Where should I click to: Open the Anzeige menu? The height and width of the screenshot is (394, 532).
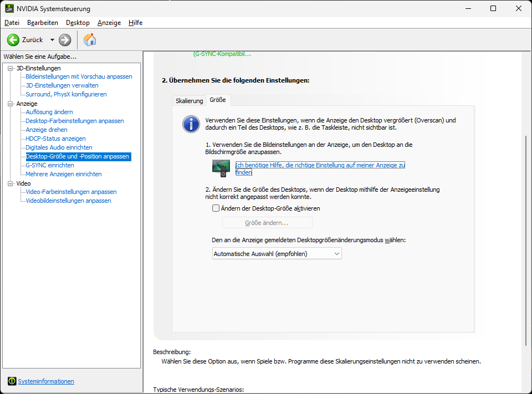(x=109, y=23)
